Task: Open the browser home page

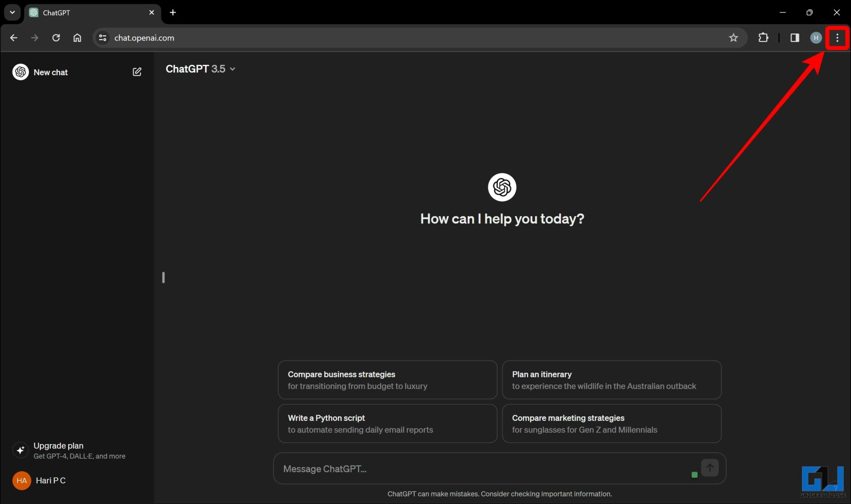Action: (77, 37)
